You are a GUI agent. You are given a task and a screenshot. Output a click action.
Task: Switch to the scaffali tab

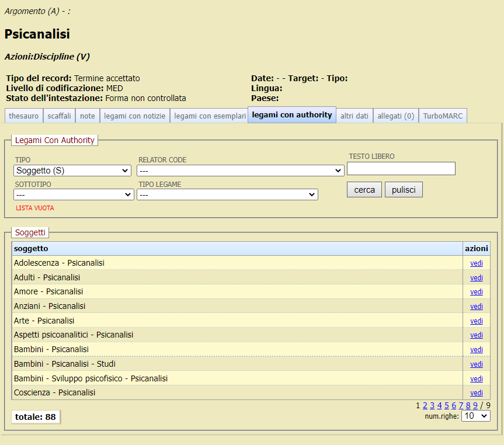coord(60,116)
